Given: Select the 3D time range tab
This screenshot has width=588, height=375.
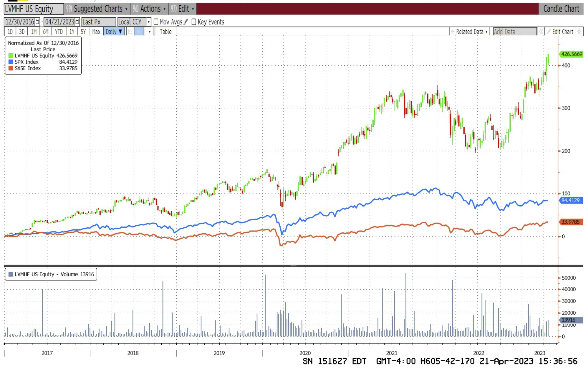Looking at the screenshot, I should click(22, 32).
